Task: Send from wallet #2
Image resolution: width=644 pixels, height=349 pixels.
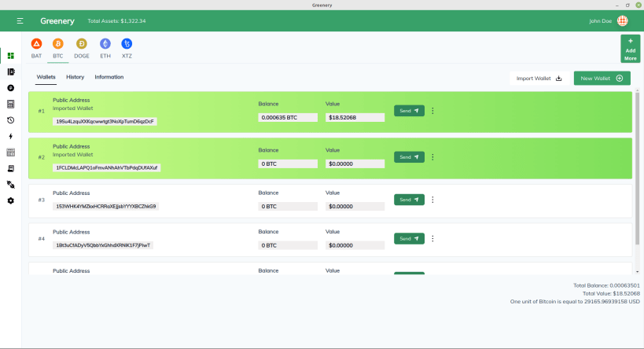Action: click(x=409, y=157)
